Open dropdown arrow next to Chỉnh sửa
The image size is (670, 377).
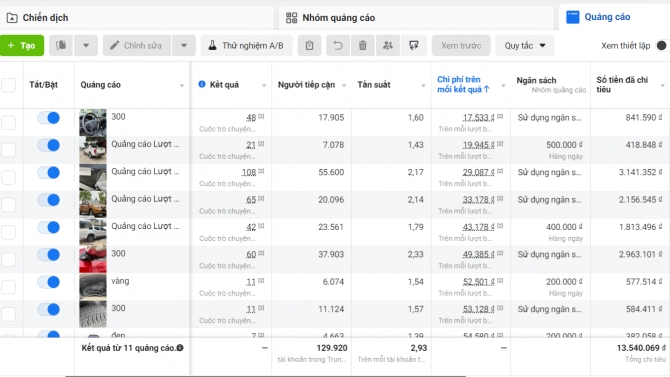click(x=184, y=45)
